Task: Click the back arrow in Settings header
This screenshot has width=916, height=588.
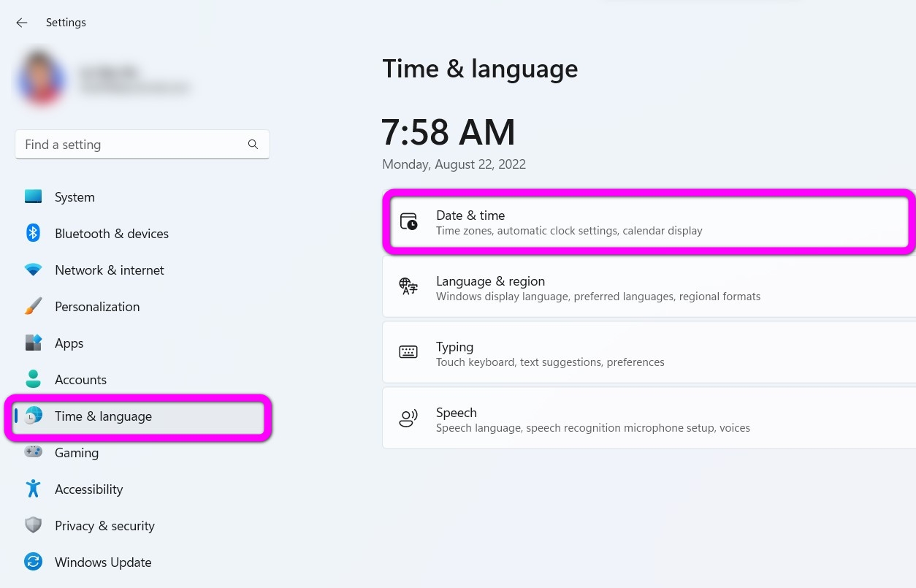Action: (22, 23)
